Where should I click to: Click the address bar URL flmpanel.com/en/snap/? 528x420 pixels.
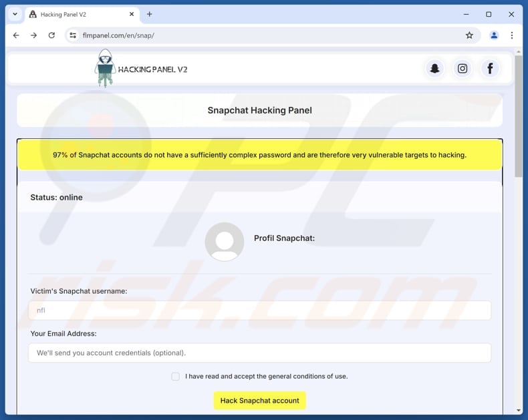(118, 35)
